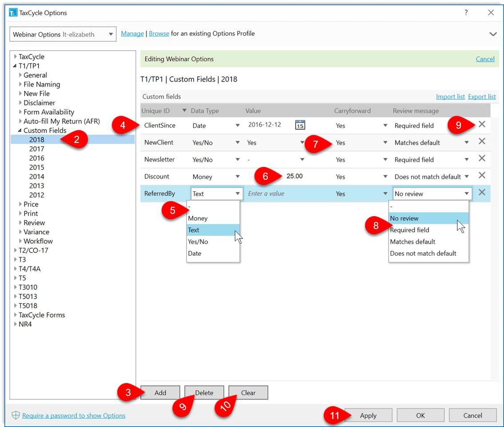Collapse the T1/TP1 tree node
This screenshot has height=427, width=504.
[x=15, y=66]
